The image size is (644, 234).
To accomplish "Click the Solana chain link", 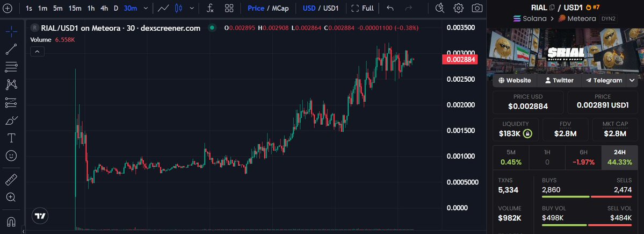I will (530, 18).
